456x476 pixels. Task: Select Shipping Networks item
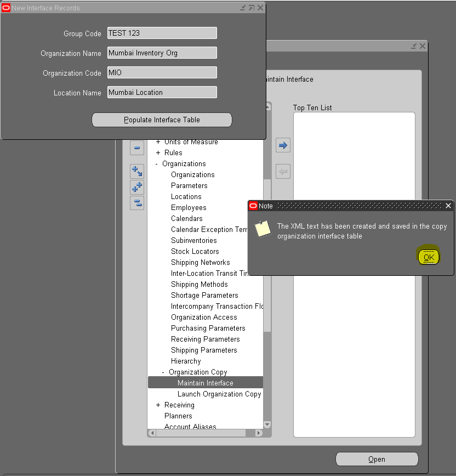click(x=200, y=262)
